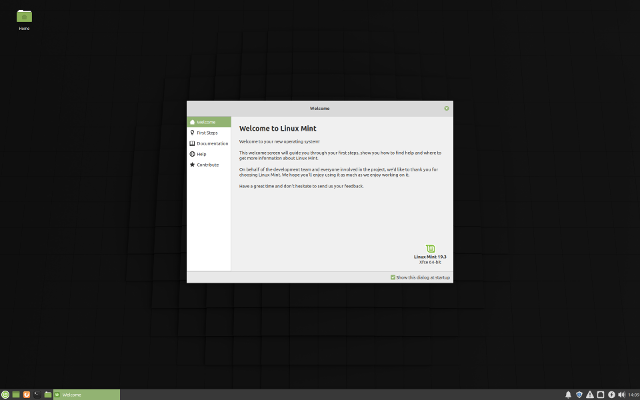Click the Show Desktop panel icon
Viewport: 640px width, 400px height.
point(16,395)
